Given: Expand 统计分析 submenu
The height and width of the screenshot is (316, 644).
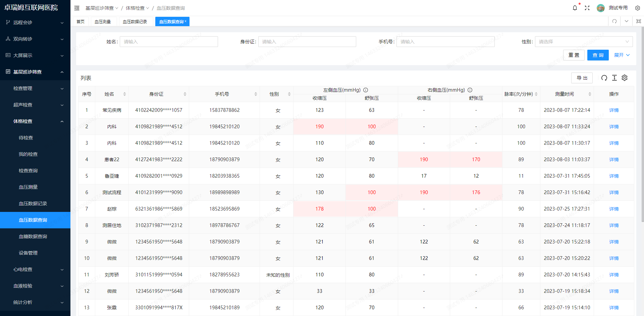Looking at the screenshot, I should click(35, 302).
